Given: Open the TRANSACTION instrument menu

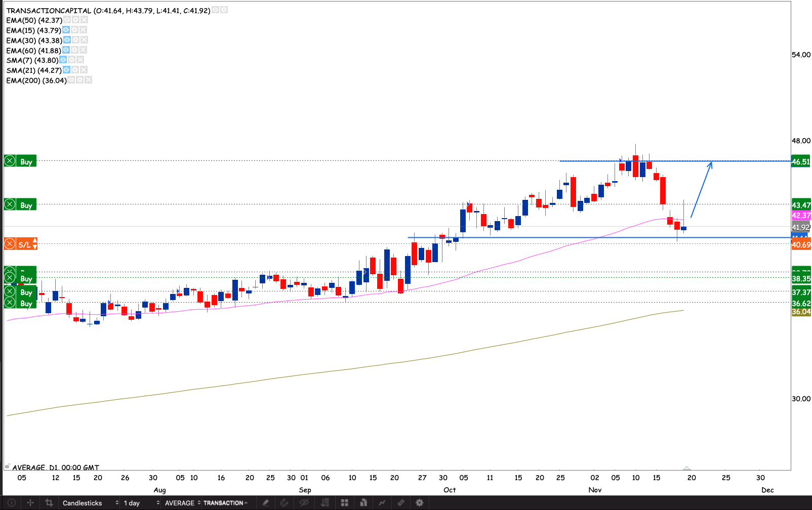Looking at the screenshot, I should pos(225,502).
